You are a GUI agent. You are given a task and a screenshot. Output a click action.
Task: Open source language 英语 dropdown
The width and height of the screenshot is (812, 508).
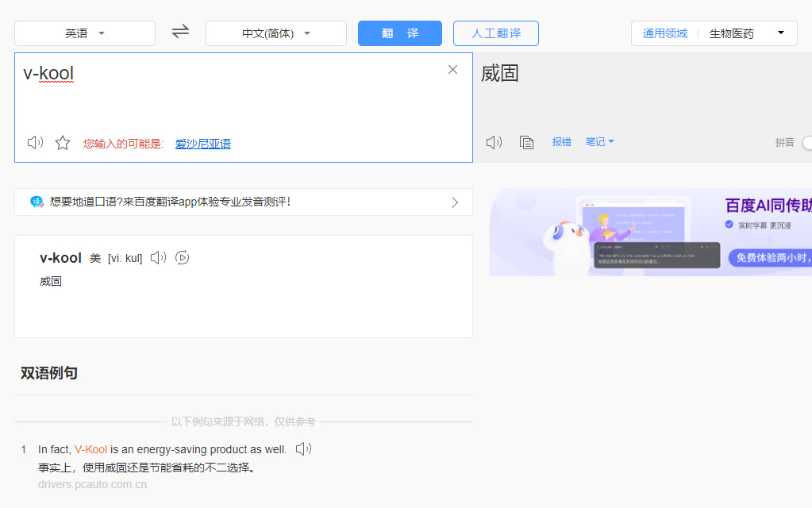(85, 33)
